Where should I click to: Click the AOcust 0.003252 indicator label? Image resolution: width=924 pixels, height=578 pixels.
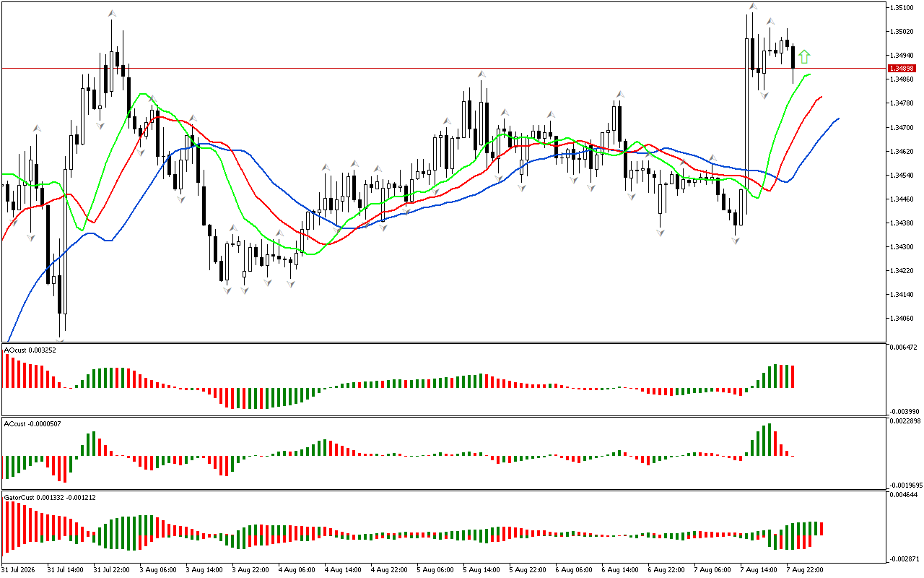[x=30, y=350]
